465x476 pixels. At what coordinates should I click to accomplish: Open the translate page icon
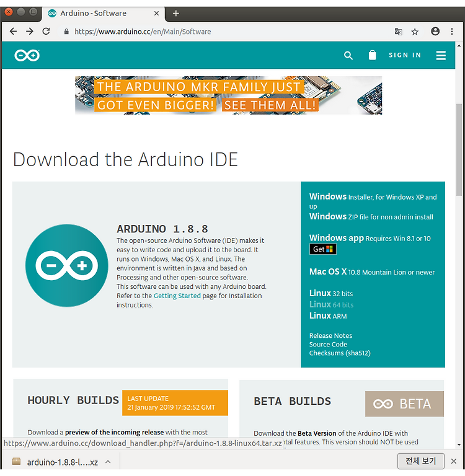[x=399, y=32]
